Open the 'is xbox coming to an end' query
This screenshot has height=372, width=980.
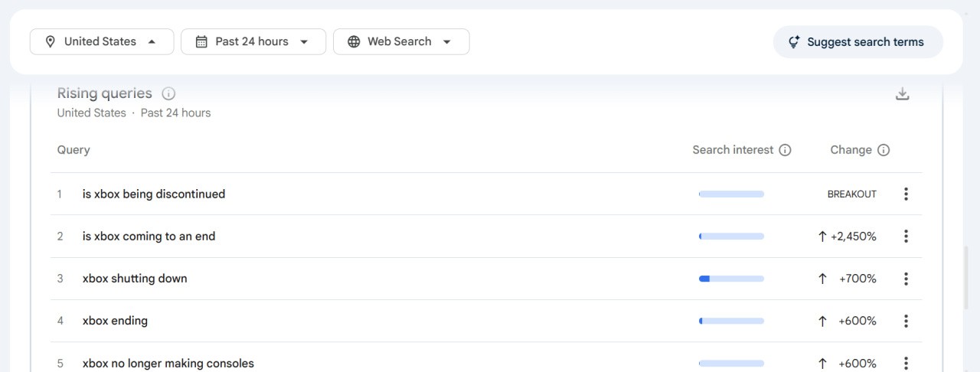[149, 237]
